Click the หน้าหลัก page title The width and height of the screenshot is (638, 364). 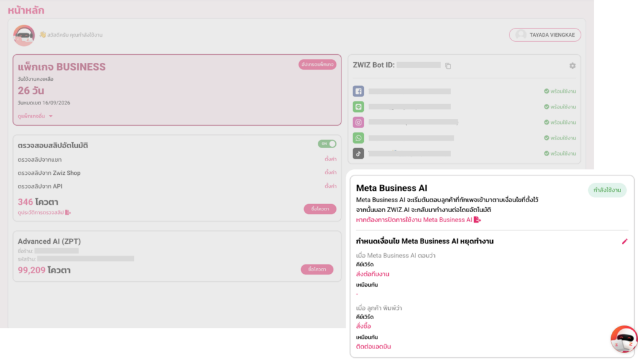pos(26,10)
